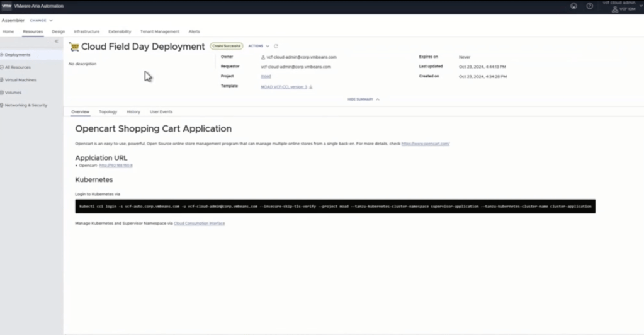Open Virtual Machines in the sidebar
The image size is (644, 335).
click(x=20, y=80)
